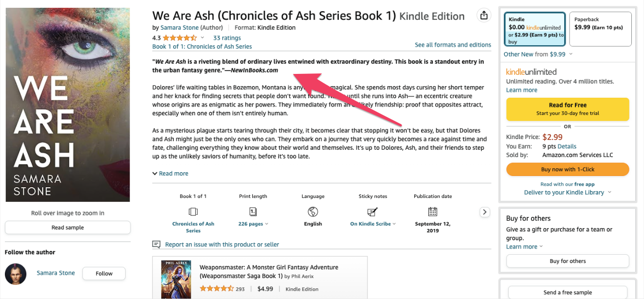Image resolution: width=644 pixels, height=299 pixels.
Task: Click the print length page icon
Action: (x=253, y=212)
